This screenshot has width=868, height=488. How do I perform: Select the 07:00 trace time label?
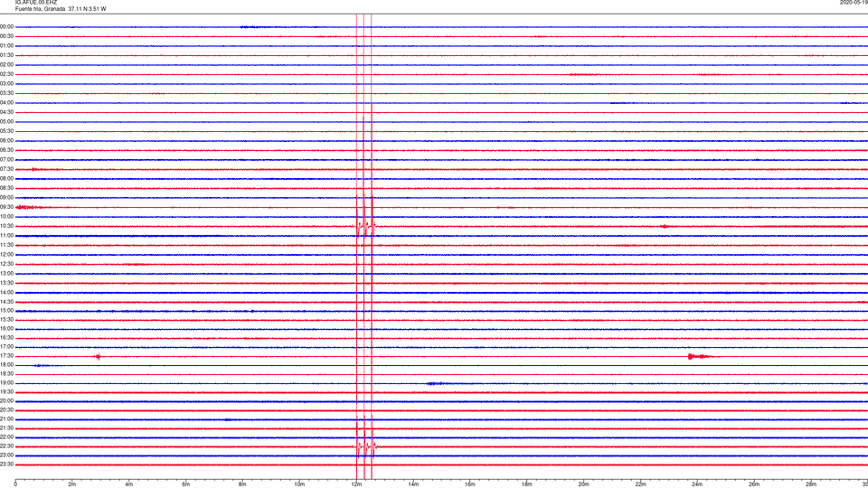(x=7, y=159)
